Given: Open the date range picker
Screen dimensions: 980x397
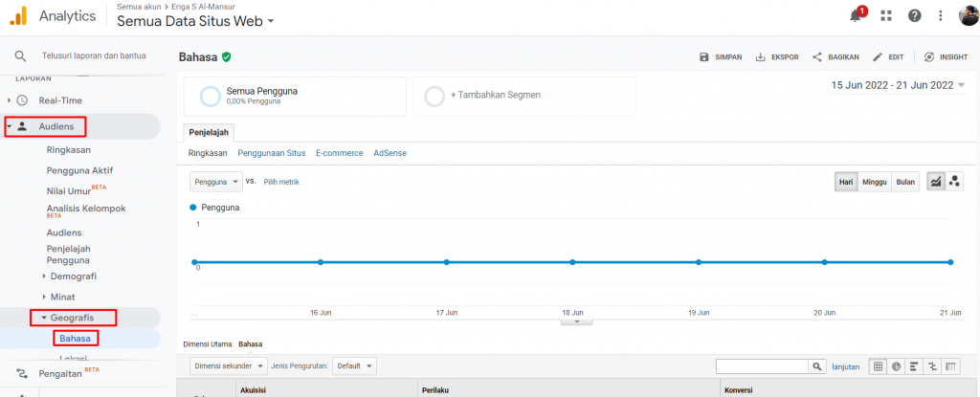Looking at the screenshot, I should (898, 85).
